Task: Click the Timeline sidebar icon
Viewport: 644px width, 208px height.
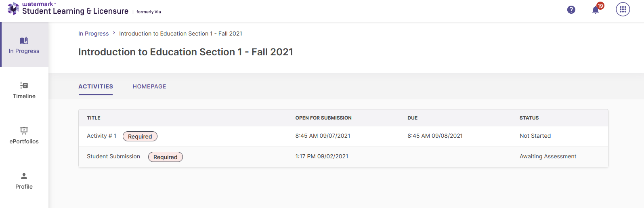Action: click(x=24, y=86)
